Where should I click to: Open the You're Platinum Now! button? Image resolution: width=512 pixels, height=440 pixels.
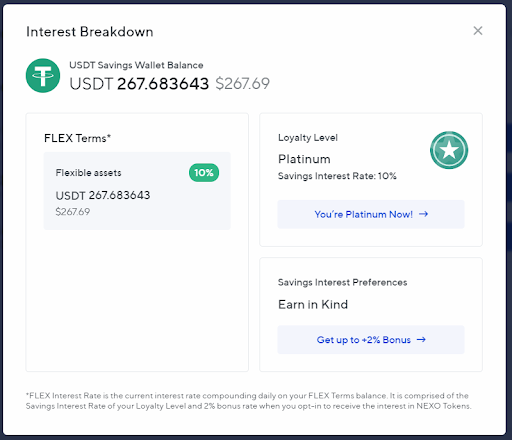pos(371,214)
